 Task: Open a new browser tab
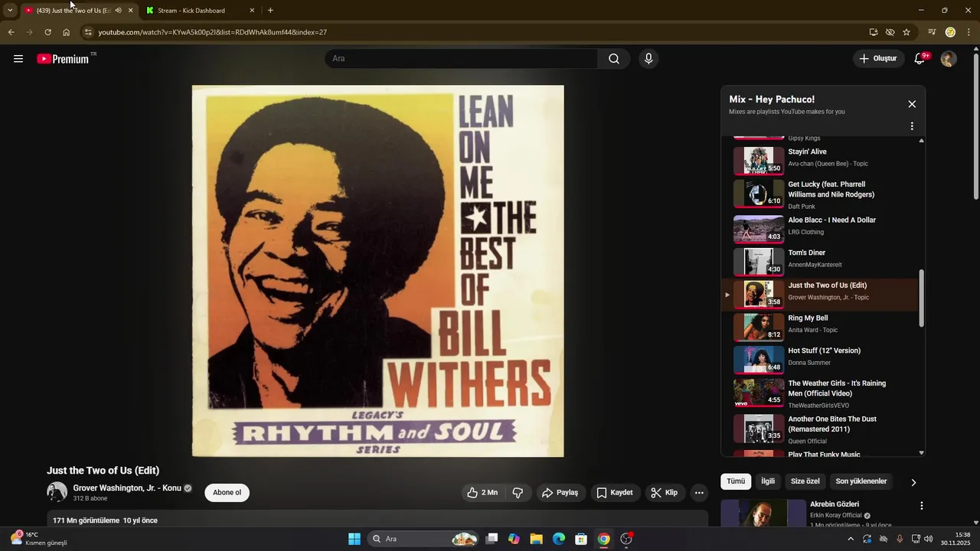coord(270,10)
